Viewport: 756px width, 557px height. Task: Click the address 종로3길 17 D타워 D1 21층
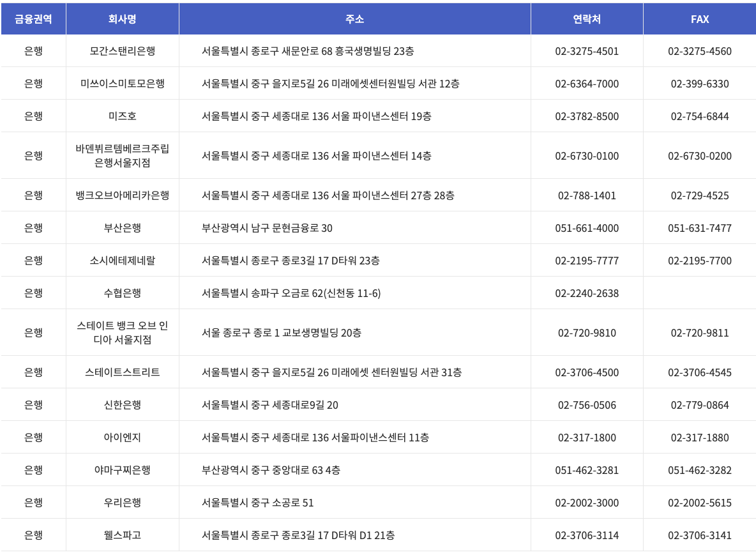pyautogui.click(x=338, y=535)
